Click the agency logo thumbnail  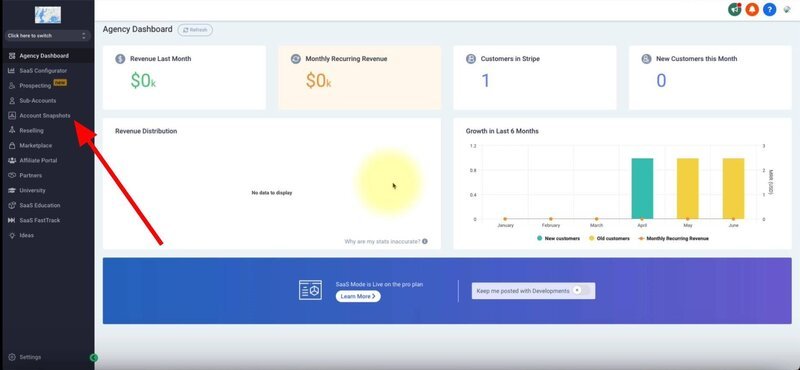(x=47, y=15)
